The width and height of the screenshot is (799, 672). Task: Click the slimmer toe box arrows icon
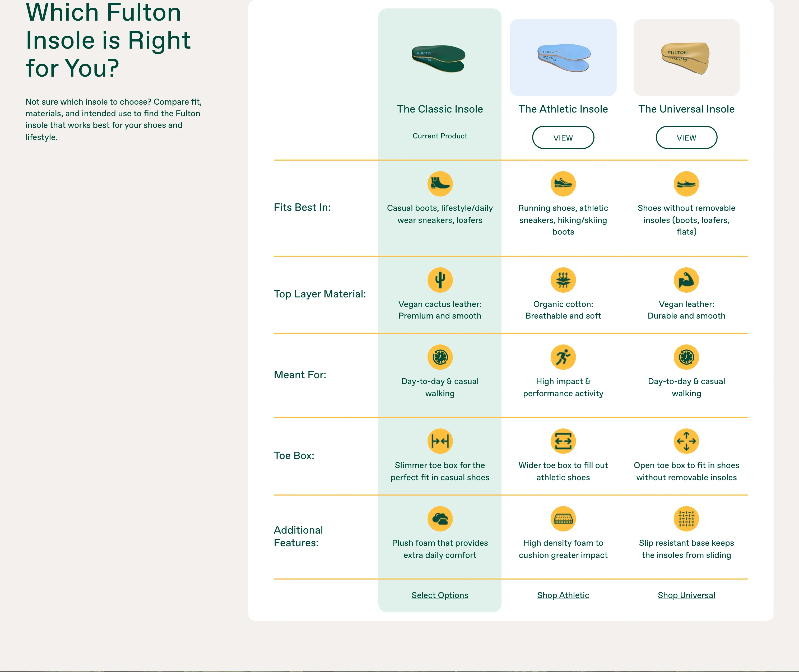coord(440,441)
